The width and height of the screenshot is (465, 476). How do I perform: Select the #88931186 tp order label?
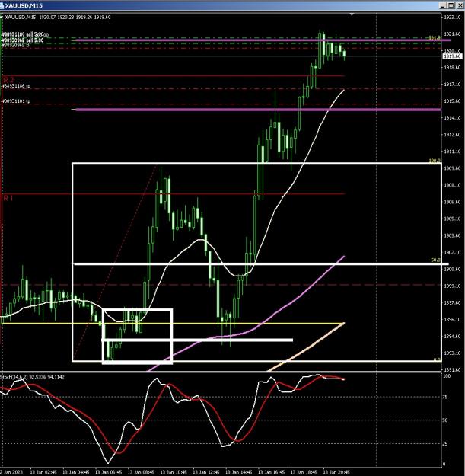point(17,86)
